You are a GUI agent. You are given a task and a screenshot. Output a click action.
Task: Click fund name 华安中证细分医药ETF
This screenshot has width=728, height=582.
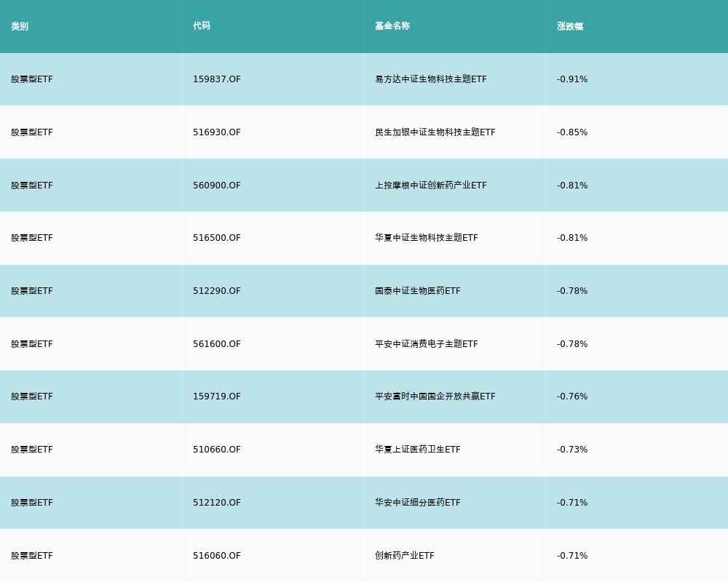pyautogui.click(x=418, y=503)
